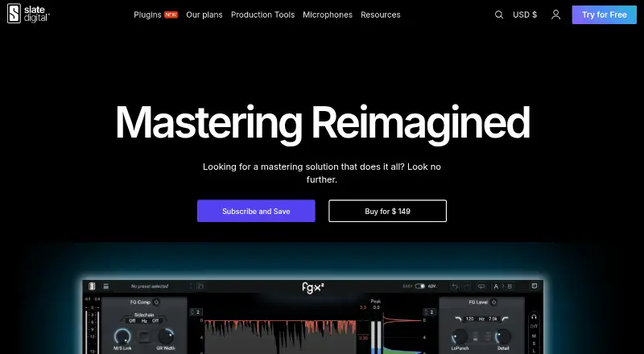
Task: Click the preset up/down arrows
Action: click(191, 286)
